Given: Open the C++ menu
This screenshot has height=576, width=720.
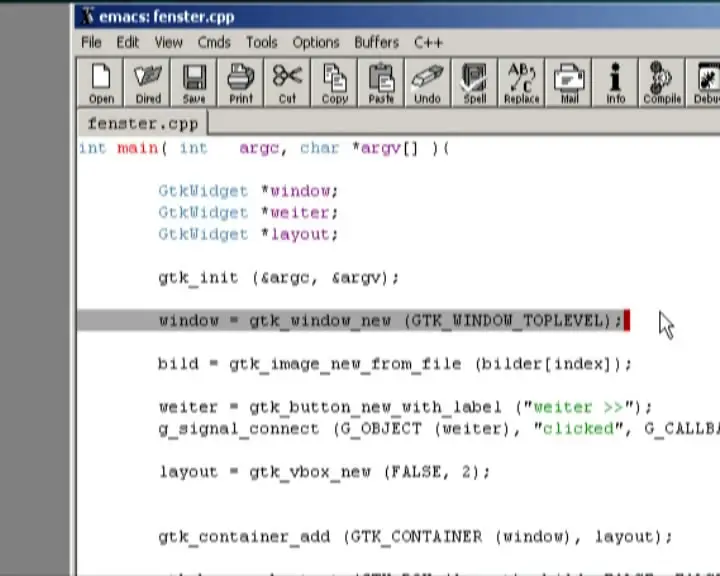Looking at the screenshot, I should point(428,43).
